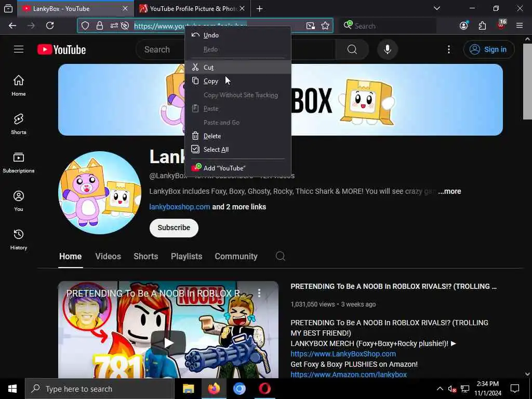
Task: Open a new browser tab
Action: point(260,9)
